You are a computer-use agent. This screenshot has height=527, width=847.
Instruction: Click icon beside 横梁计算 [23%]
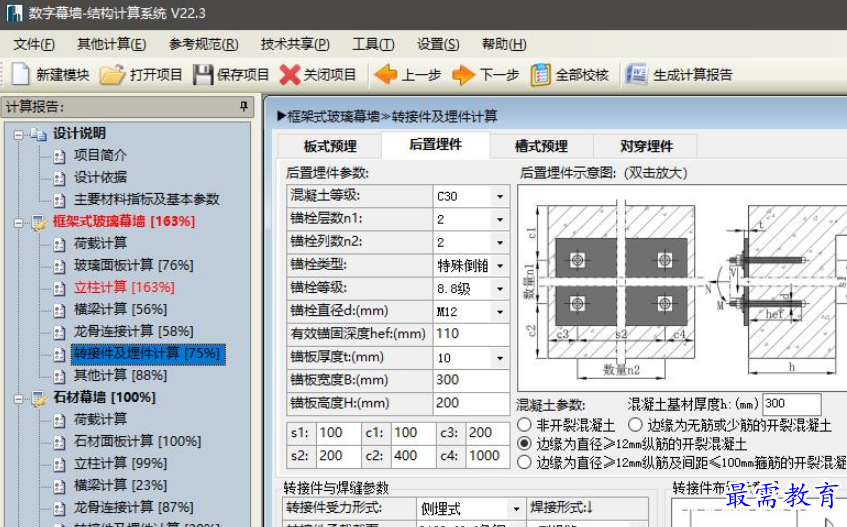coord(59,487)
